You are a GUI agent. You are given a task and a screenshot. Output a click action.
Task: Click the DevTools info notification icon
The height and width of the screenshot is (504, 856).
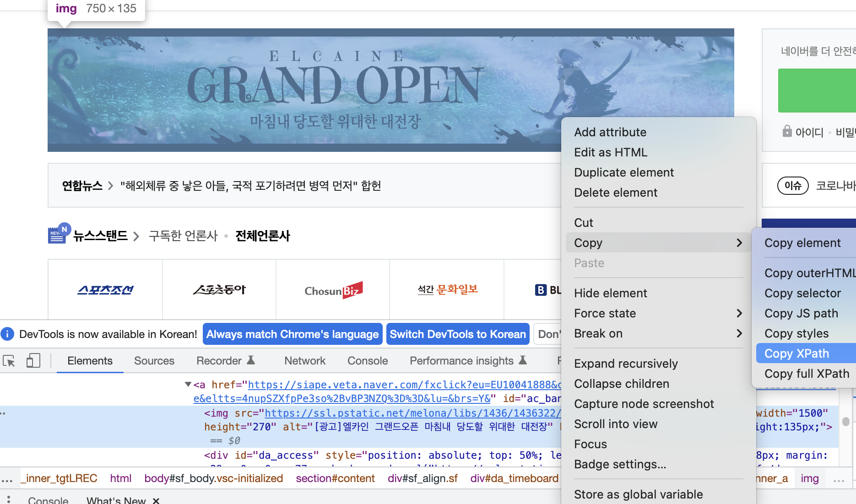click(7, 334)
